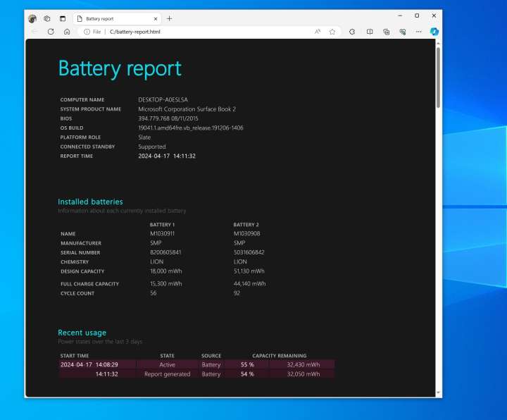
Task: Open a new tab
Action: 169,18
